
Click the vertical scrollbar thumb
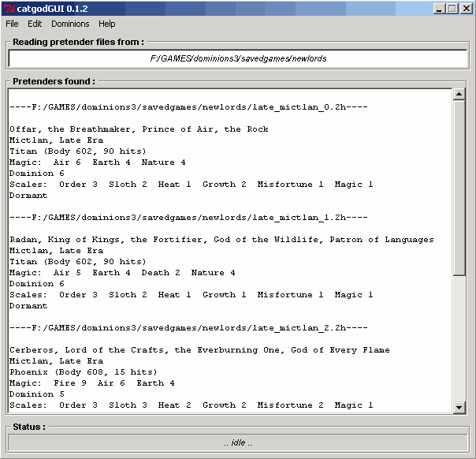click(459, 189)
